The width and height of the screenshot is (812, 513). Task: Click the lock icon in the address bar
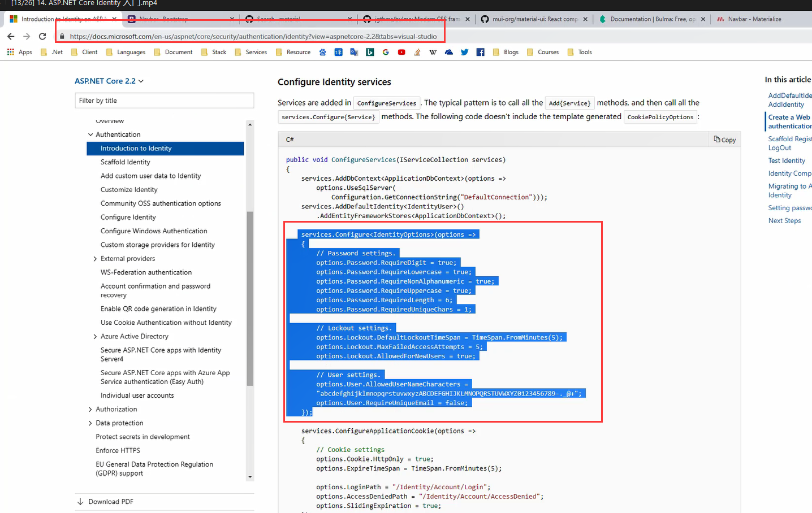(62, 36)
